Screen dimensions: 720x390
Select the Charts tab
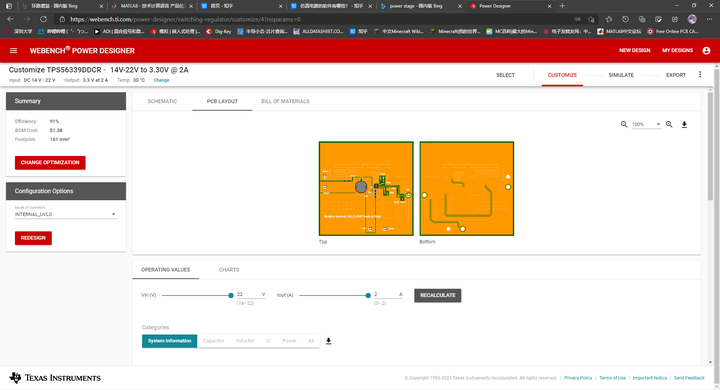click(229, 270)
